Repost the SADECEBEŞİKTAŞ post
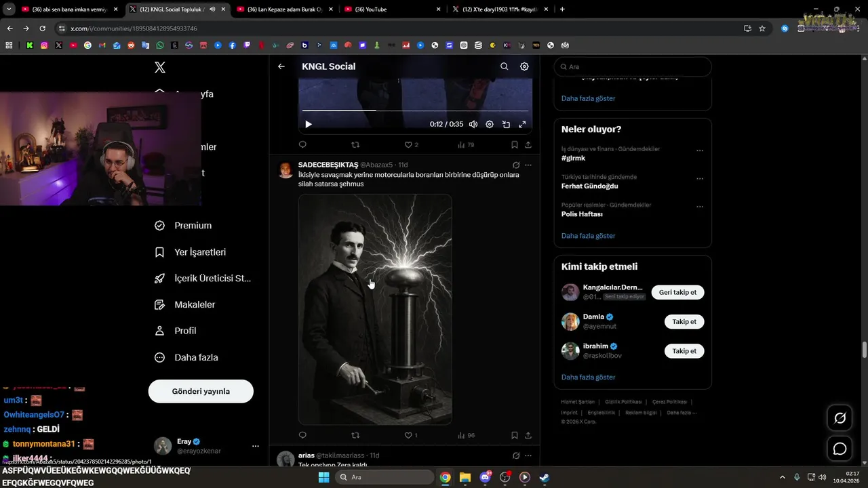868x488 pixels. [x=355, y=435]
